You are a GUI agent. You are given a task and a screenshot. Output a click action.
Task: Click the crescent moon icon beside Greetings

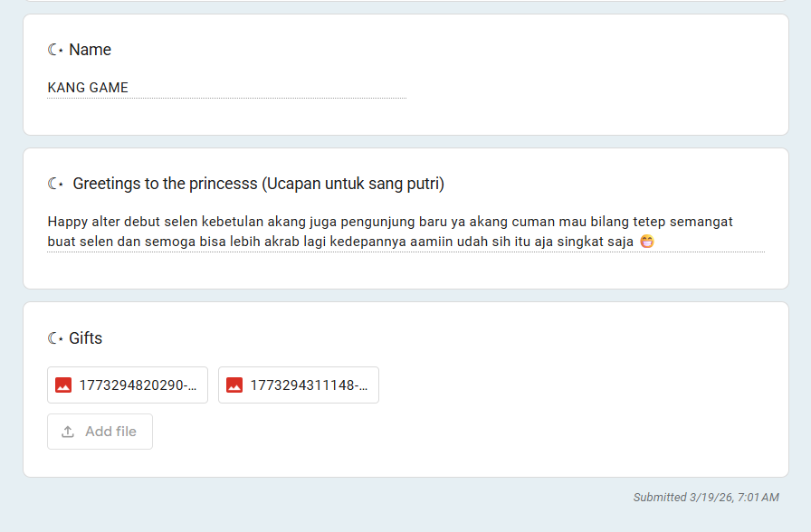[x=55, y=184]
